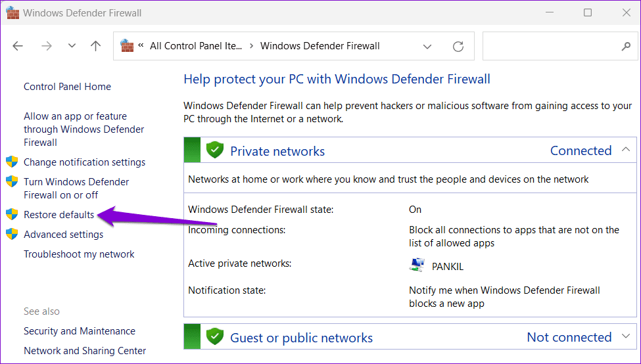Open Troubleshoot my network
Viewport: 641px width, 364px height.
tap(79, 254)
